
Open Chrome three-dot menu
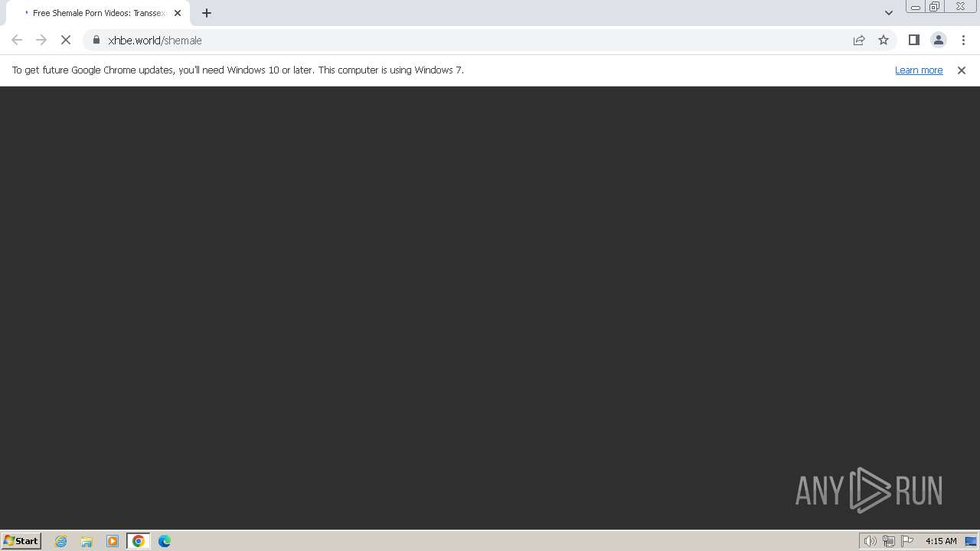[963, 40]
